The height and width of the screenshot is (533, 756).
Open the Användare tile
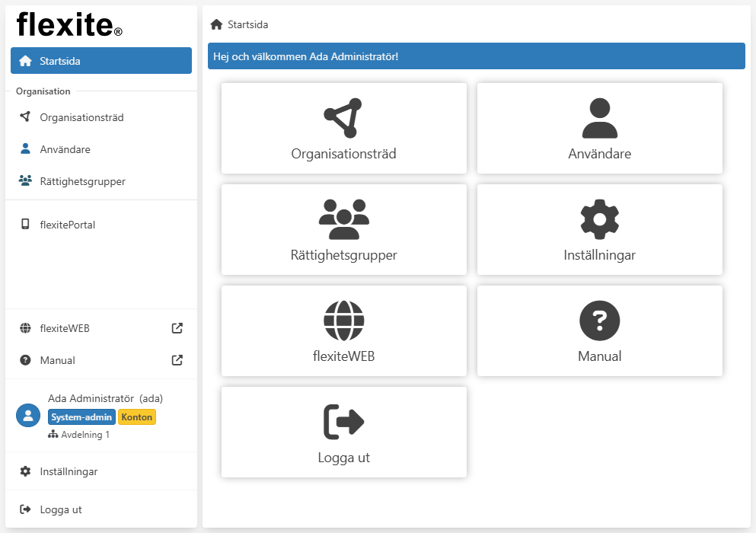[x=600, y=129]
